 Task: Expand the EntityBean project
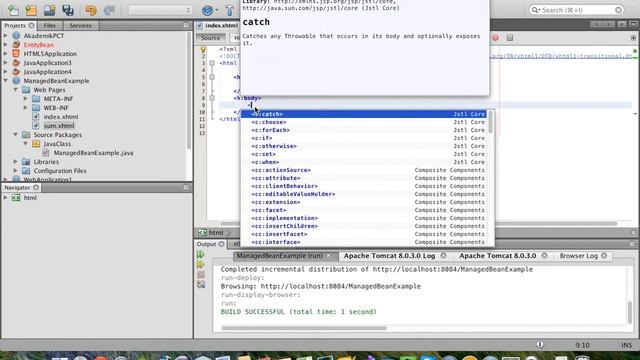[x=6, y=45]
